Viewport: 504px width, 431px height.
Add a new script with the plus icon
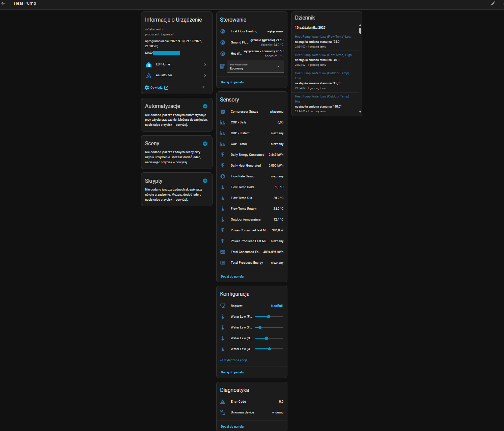205,181
